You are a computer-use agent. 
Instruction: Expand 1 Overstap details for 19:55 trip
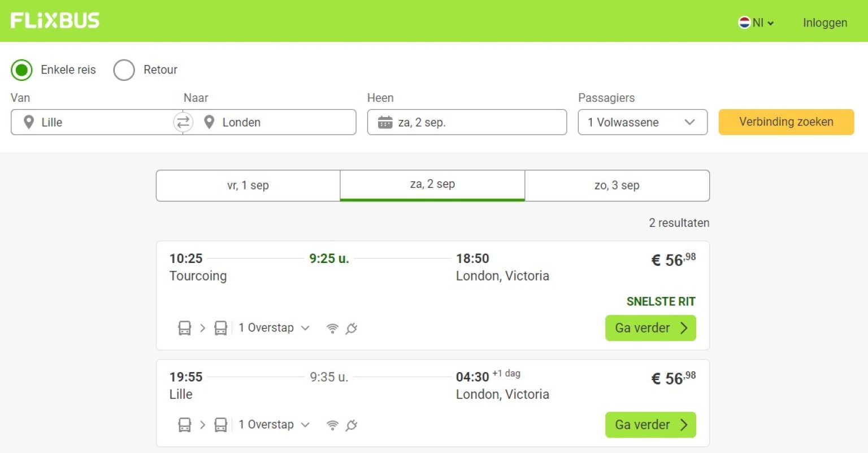[x=274, y=425]
